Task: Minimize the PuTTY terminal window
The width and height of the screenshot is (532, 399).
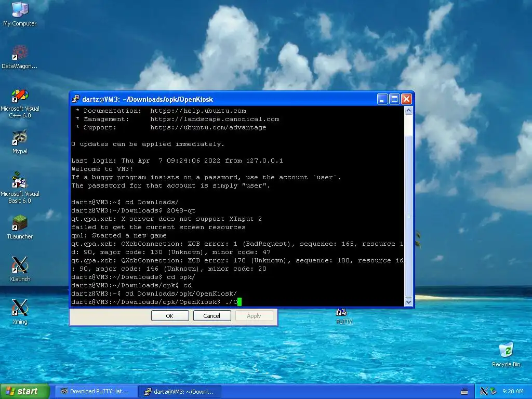Action: click(382, 99)
